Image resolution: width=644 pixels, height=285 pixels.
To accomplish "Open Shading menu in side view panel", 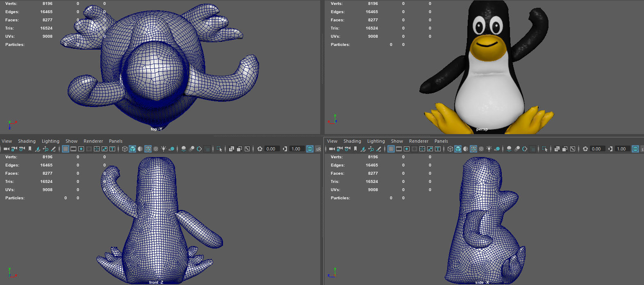I will pos(352,141).
